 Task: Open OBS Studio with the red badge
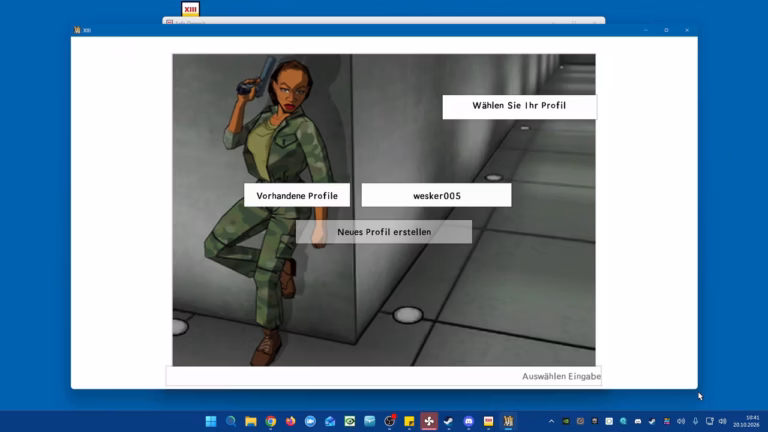[389, 421]
